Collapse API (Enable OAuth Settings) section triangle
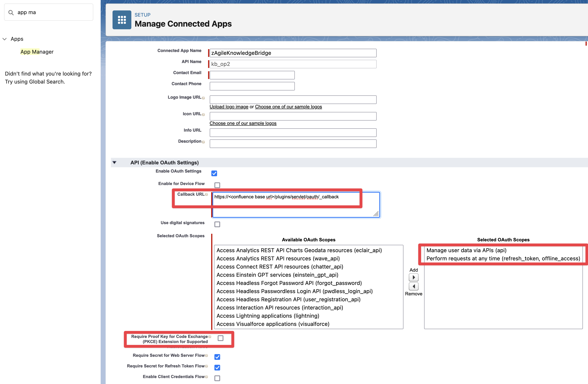The image size is (588, 384). [x=114, y=162]
